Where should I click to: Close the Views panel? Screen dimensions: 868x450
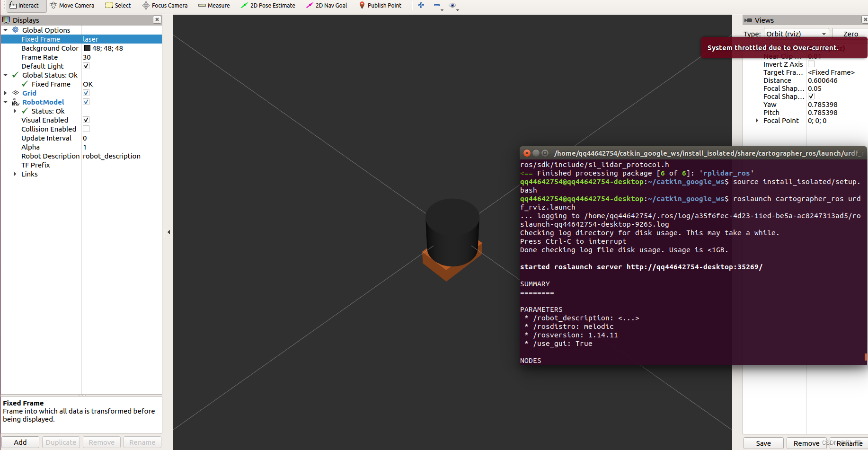(865, 19)
